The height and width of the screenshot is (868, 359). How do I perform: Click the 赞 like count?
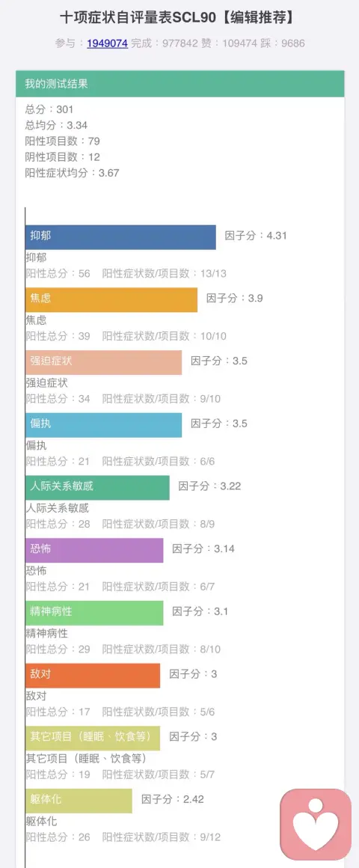tap(234, 43)
